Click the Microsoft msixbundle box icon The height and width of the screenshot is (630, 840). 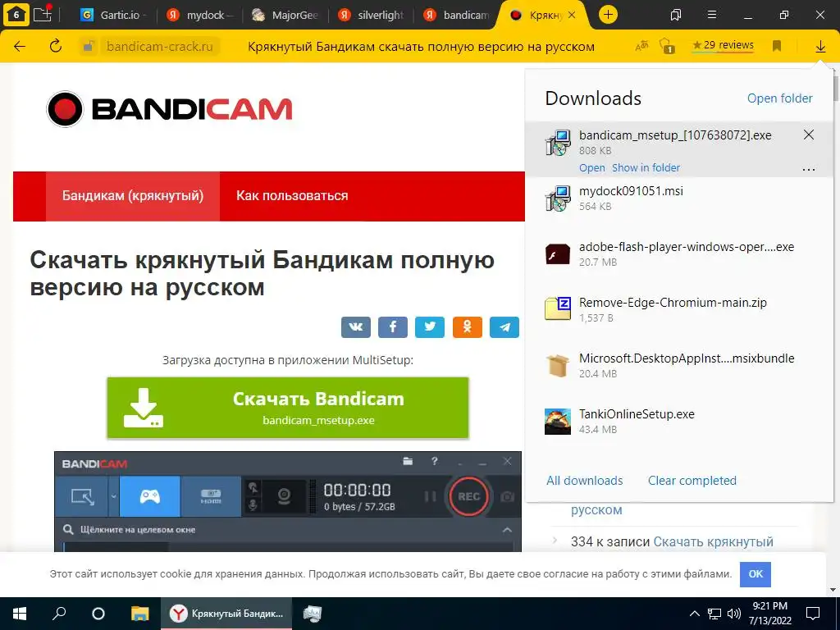558,366
